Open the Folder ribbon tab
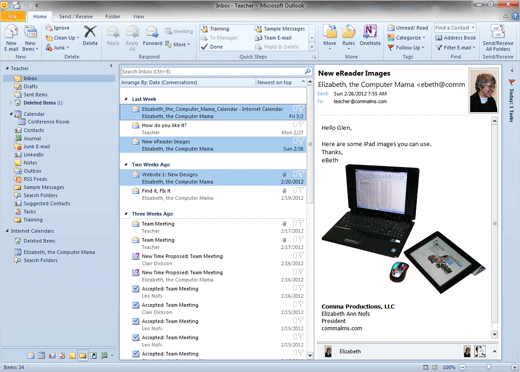This screenshot has width=520, height=372. (x=113, y=16)
